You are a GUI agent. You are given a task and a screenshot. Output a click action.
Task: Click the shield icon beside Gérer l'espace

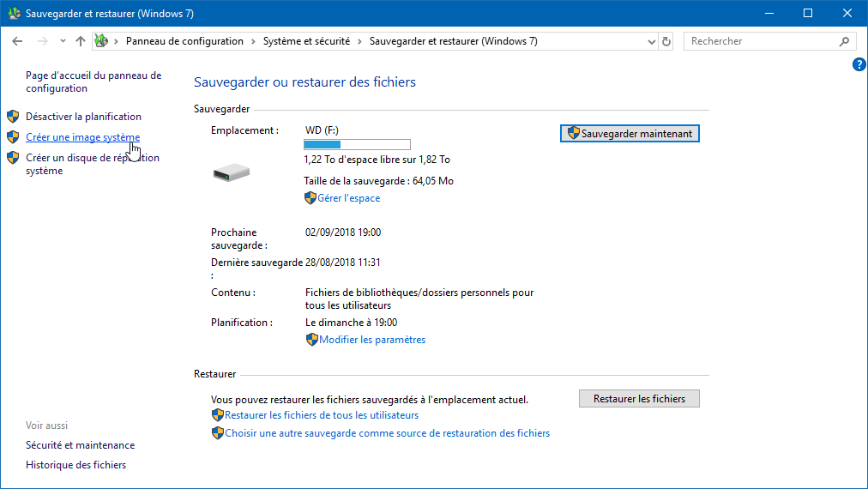(310, 197)
